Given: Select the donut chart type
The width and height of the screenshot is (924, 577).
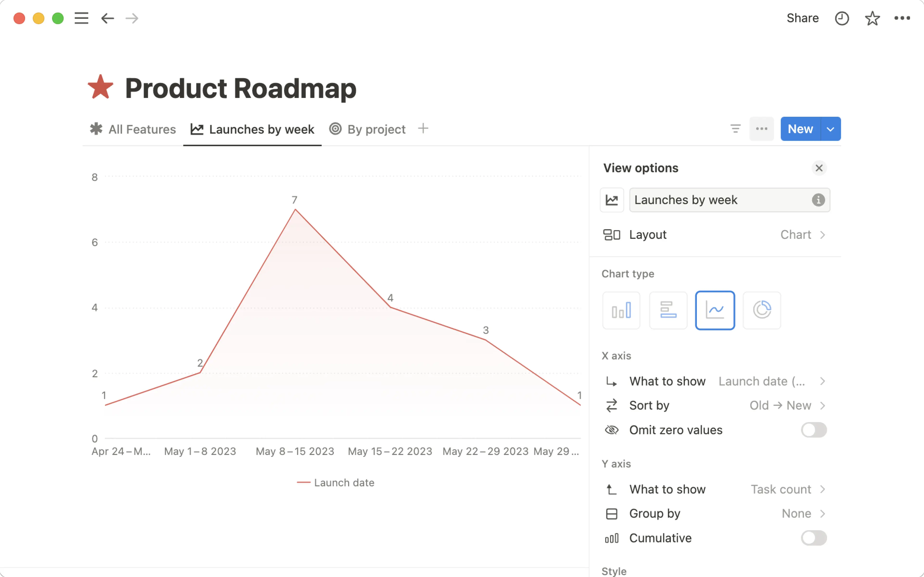Looking at the screenshot, I should click(762, 310).
